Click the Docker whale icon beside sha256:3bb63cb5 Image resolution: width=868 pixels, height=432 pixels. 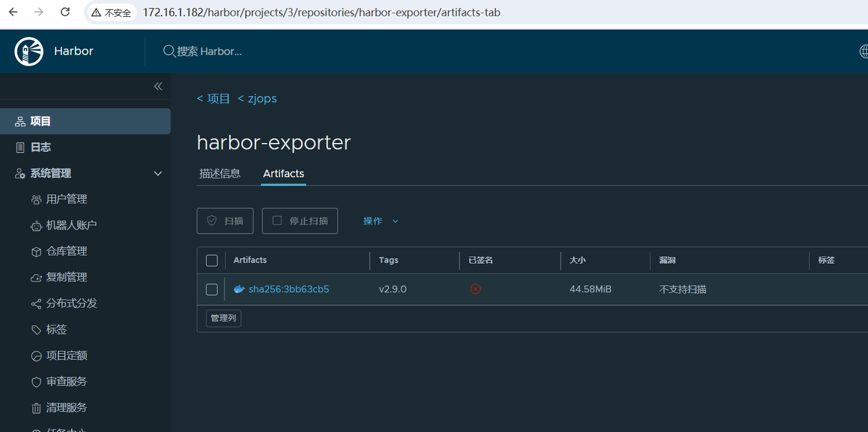click(x=239, y=289)
